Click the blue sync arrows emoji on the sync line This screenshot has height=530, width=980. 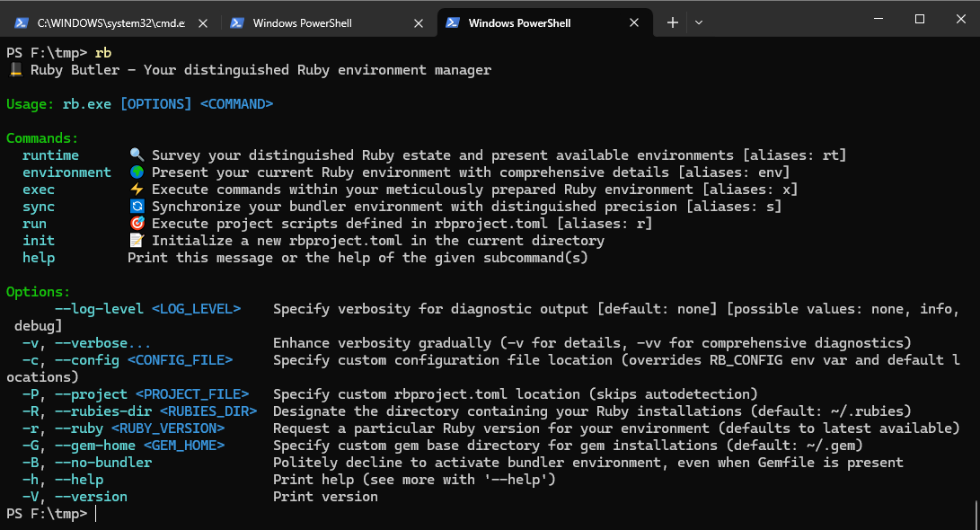click(x=137, y=207)
